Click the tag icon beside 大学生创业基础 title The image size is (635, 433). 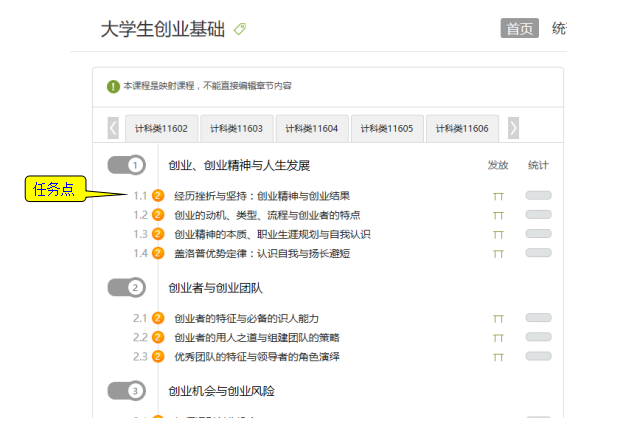[x=239, y=29]
